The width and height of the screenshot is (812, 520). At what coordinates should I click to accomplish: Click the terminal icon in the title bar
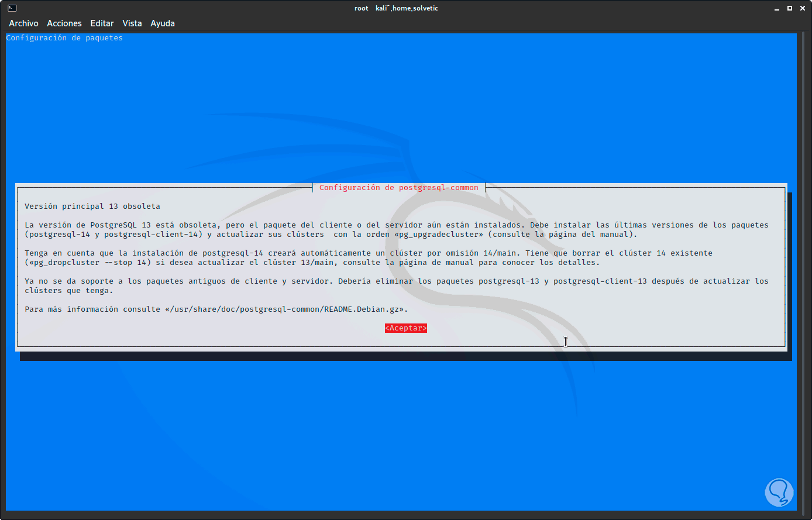[x=12, y=8]
